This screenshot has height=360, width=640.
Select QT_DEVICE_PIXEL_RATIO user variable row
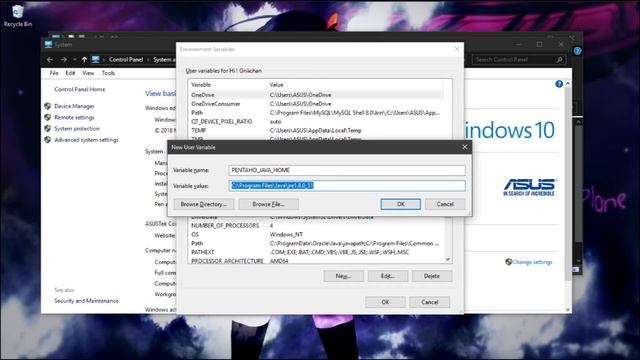pyautogui.click(x=316, y=122)
